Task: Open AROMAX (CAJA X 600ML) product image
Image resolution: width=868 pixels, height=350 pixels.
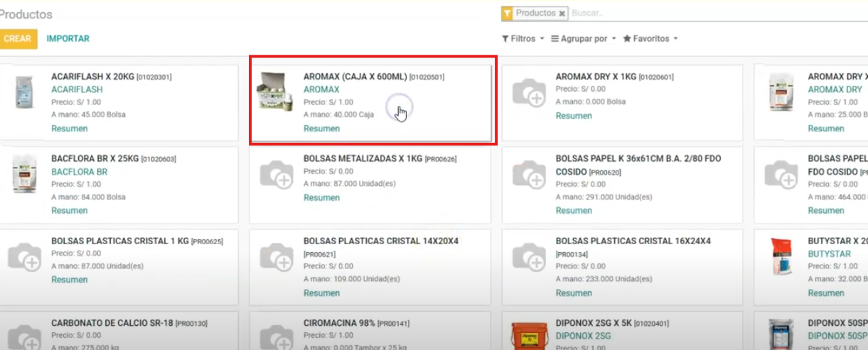Action: (x=275, y=92)
